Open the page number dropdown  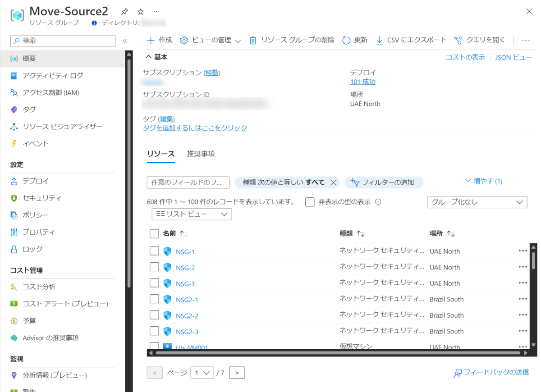(202, 373)
